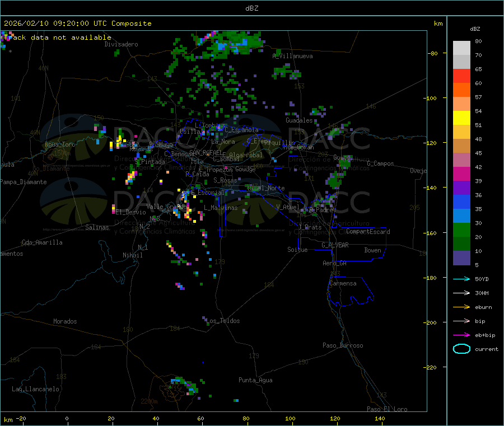Click the A_Villanueva map label
The height and width of the screenshot is (426, 504).
click(x=292, y=56)
